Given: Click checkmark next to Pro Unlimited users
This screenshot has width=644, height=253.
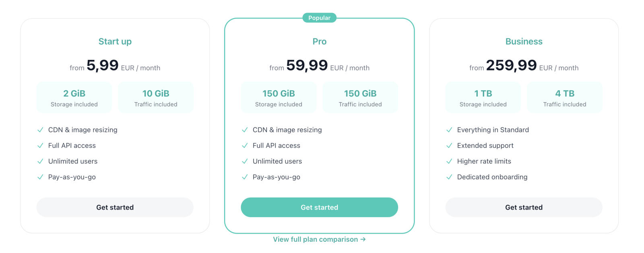Looking at the screenshot, I should [x=245, y=161].
